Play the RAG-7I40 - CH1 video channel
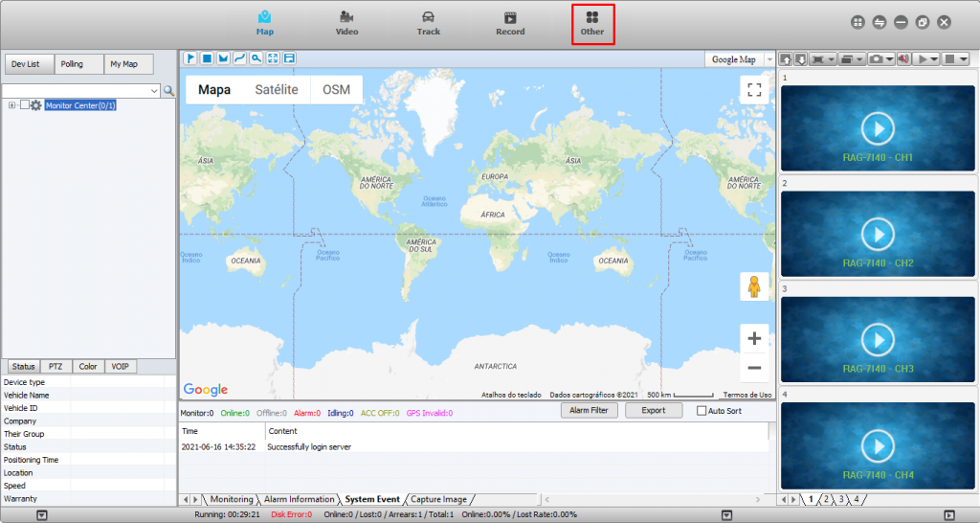This screenshot has width=980, height=523. (877, 128)
